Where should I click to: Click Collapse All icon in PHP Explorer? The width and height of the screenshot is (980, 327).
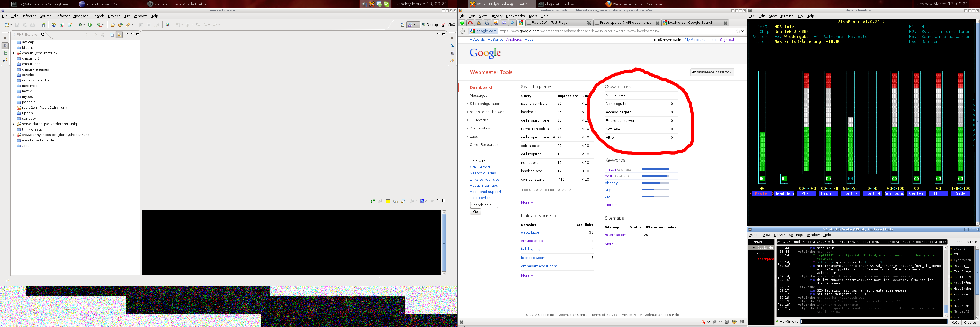click(x=112, y=35)
